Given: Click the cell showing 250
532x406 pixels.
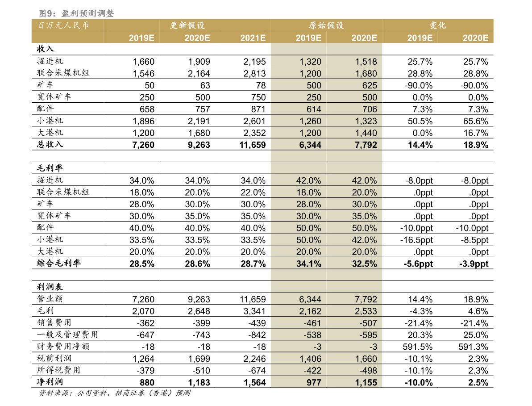Looking at the screenshot, I should 314,97.
